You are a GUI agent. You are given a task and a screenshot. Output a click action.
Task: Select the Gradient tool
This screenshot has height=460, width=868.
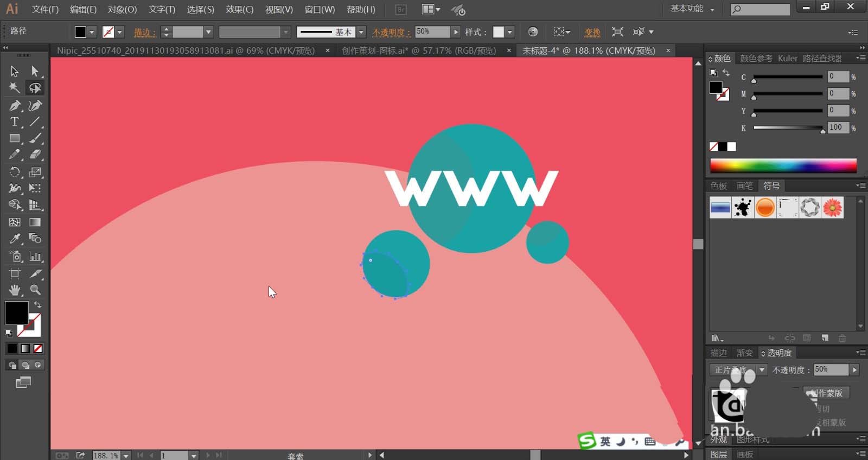point(35,222)
